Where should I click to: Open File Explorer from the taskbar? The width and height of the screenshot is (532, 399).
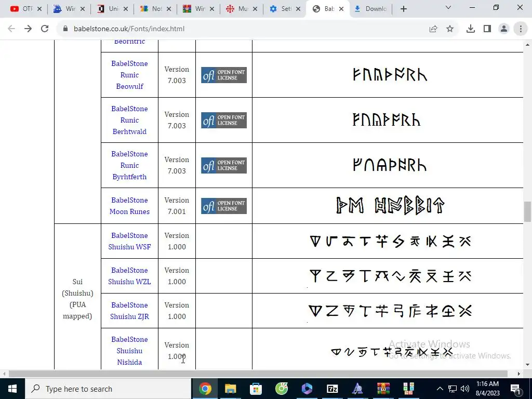[x=230, y=389]
